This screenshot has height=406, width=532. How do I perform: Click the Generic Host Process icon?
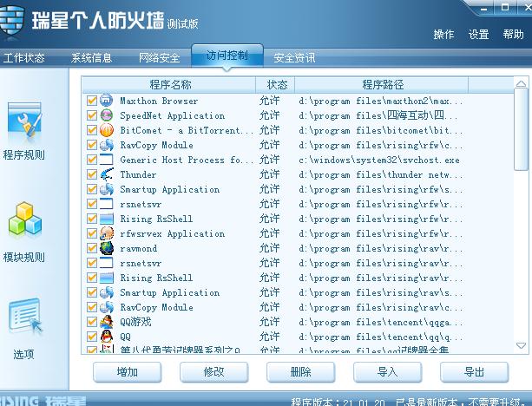pyautogui.click(x=106, y=160)
